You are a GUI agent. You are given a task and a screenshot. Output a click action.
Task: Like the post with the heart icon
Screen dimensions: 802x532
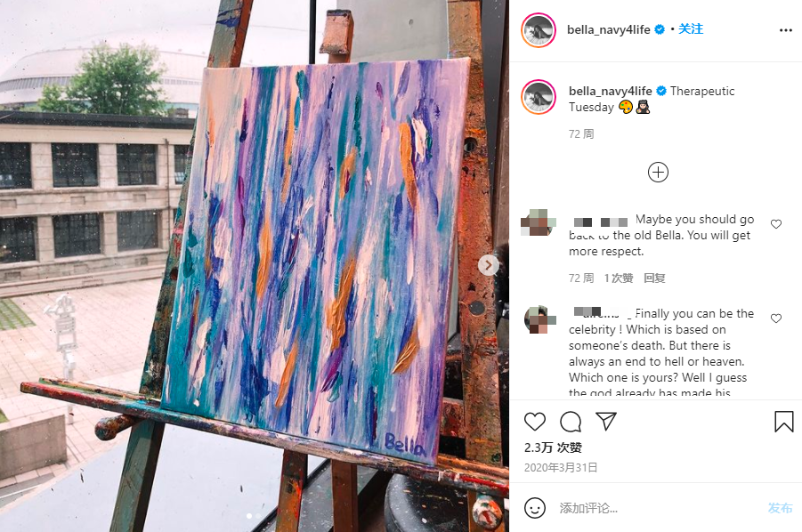coord(535,422)
